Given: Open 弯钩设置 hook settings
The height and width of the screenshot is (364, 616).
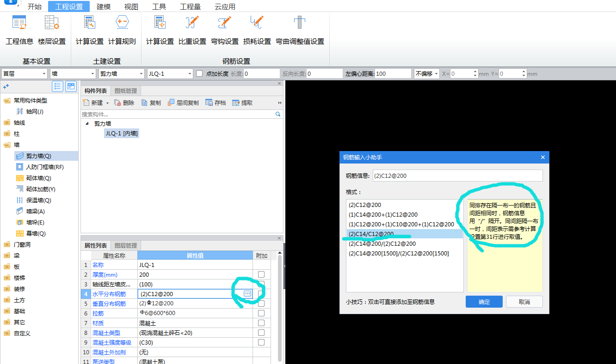Looking at the screenshot, I should pos(225,30).
